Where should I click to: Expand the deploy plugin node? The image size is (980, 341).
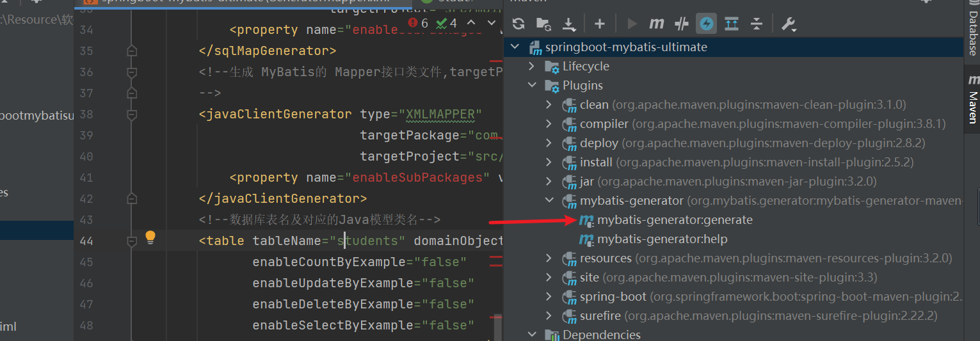coord(549,143)
